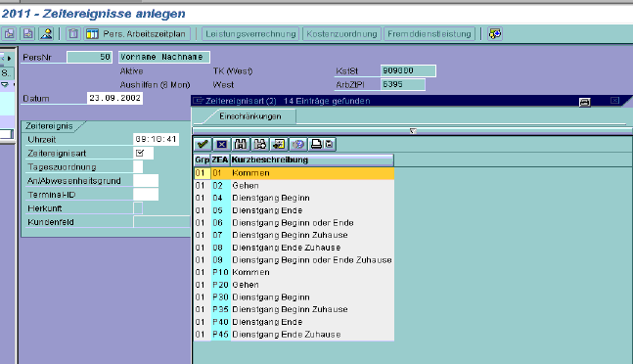Click the Zeitereignisart field with checkmark
The width and height of the screenshot is (633, 364).
143,153
